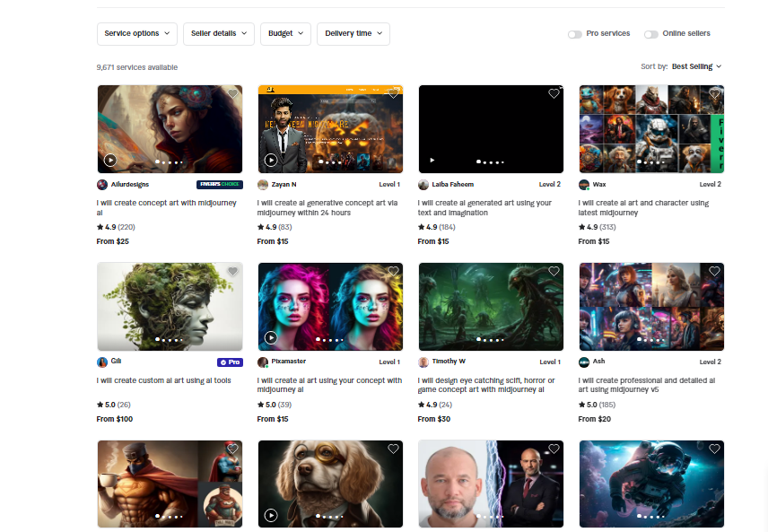Open 'I will create custom ai art using ai tools'
Viewport: 768px width, 532px height.
click(x=163, y=380)
